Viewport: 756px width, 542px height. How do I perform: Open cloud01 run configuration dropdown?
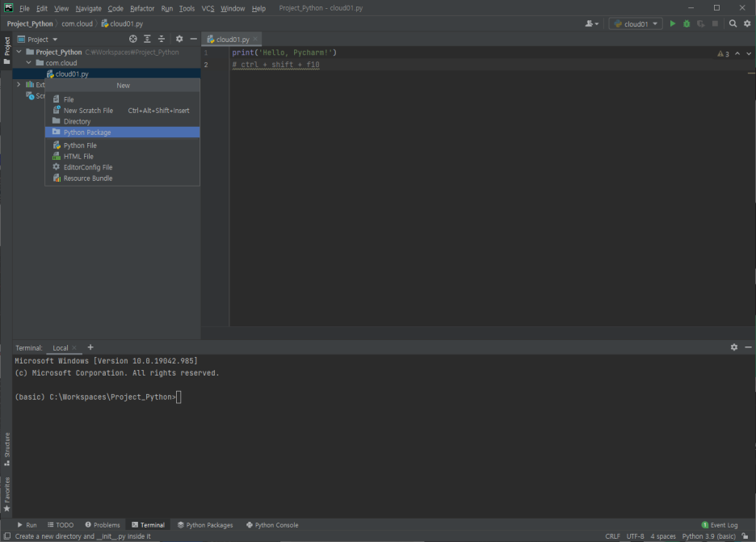[x=636, y=23]
